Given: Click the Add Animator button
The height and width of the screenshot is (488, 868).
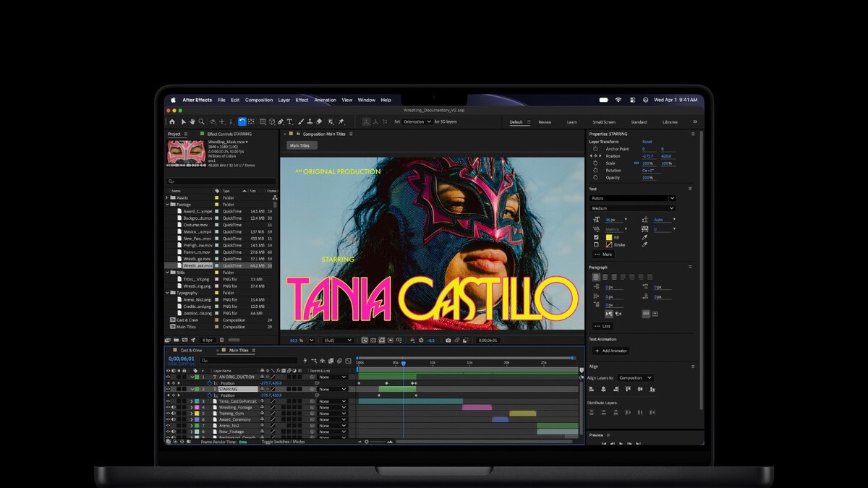Looking at the screenshot, I should (611, 351).
